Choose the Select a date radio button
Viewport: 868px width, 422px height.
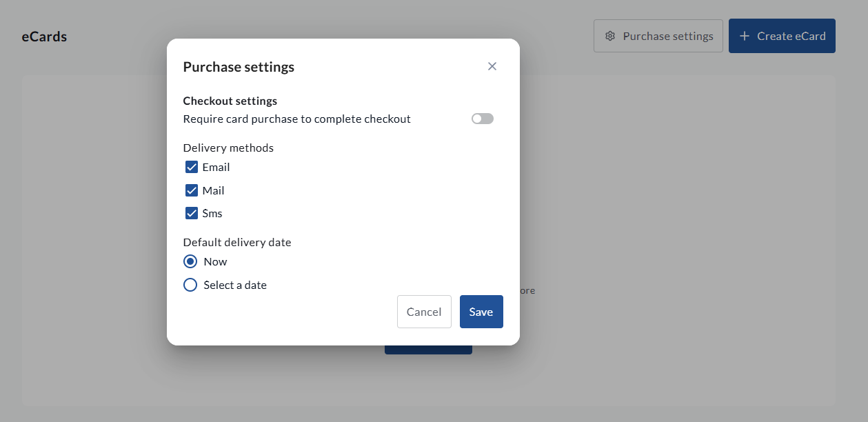point(190,285)
